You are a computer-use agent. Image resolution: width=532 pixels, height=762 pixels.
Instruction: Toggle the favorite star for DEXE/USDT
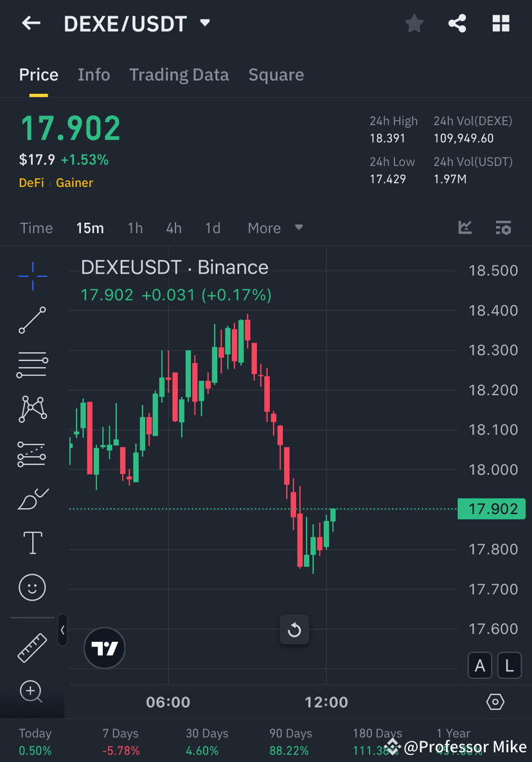click(414, 23)
